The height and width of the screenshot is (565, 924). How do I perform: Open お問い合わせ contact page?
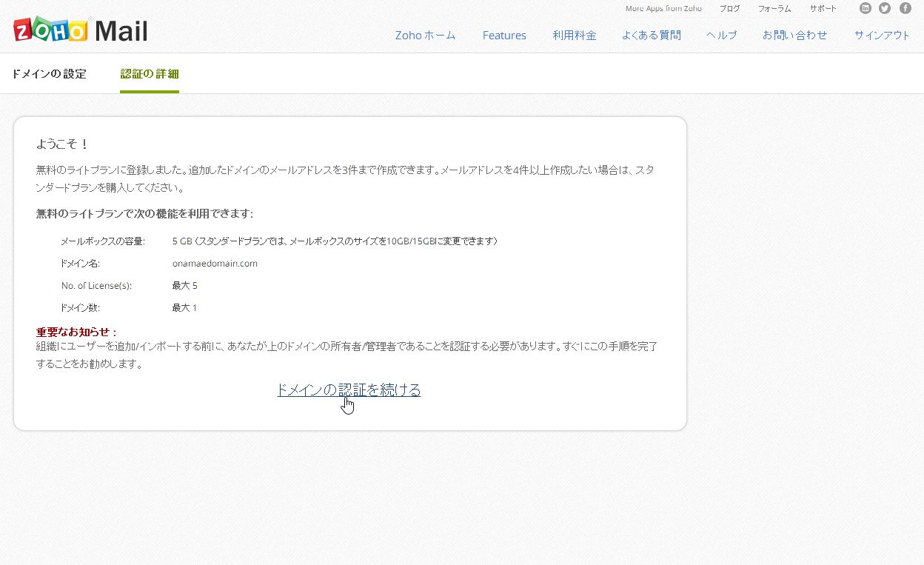coord(795,35)
